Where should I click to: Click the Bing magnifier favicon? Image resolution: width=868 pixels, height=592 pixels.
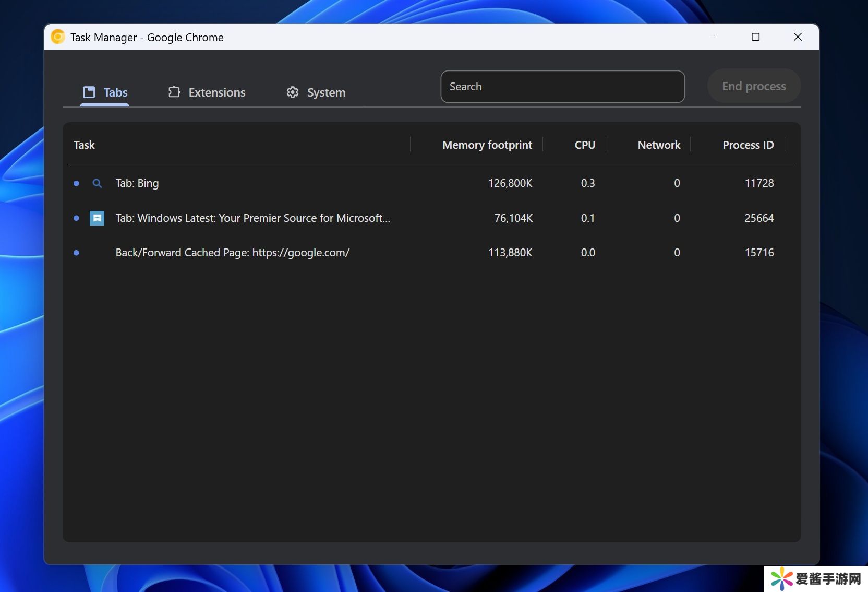[97, 183]
